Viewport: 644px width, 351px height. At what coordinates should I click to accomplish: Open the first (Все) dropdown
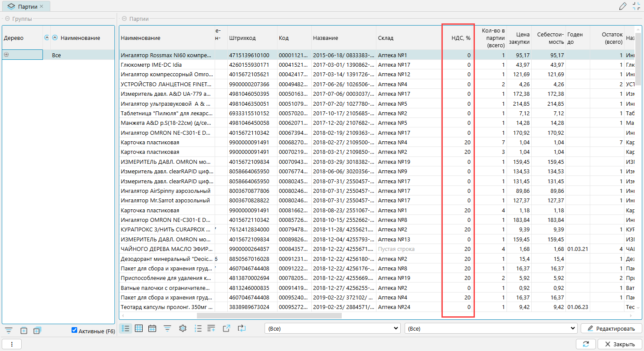click(332, 328)
